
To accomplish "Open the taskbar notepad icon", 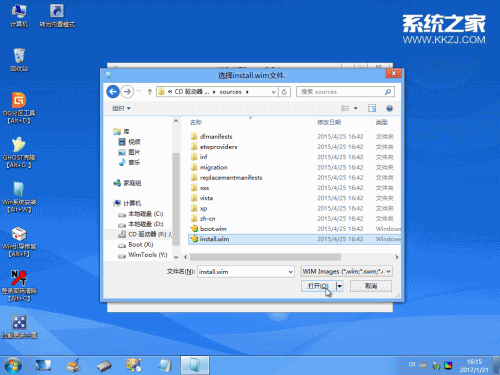I will 164,365.
